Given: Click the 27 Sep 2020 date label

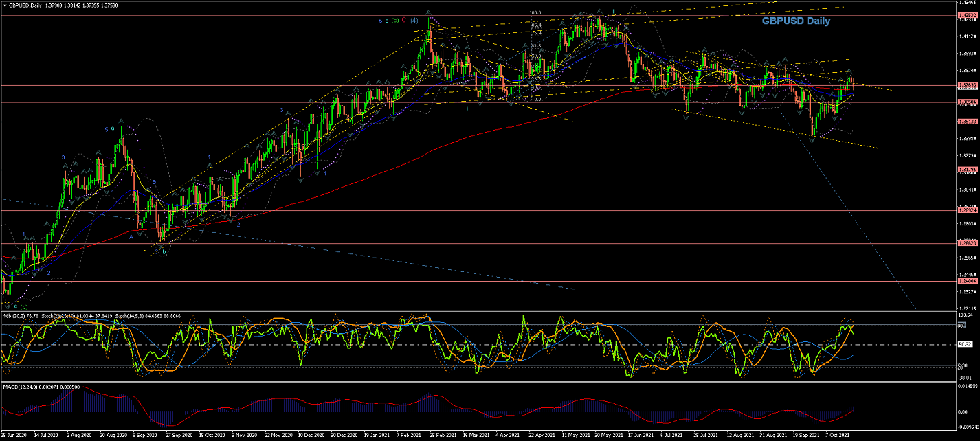Looking at the screenshot, I should pyautogui.click(x=179, y=435).
